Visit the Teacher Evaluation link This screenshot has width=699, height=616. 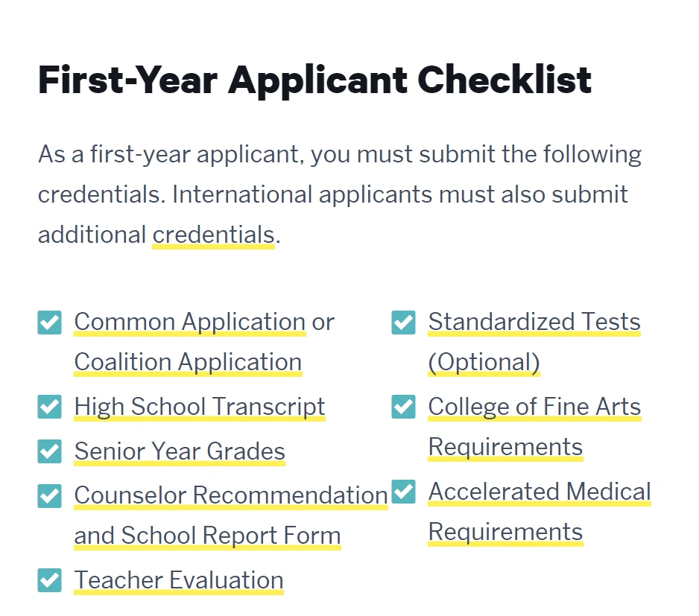pyautogui.click(x=179, y=580)
